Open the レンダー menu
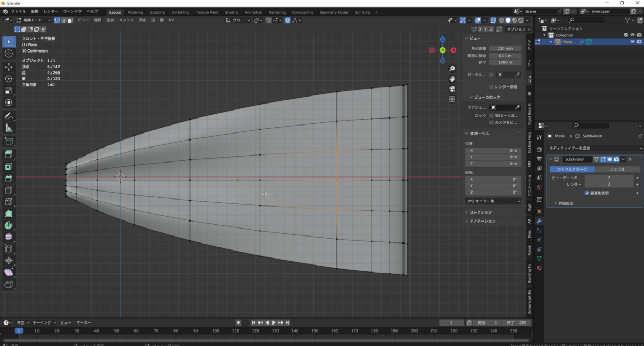The height and width of the screenshot is (346, 644). coord(51,11)
